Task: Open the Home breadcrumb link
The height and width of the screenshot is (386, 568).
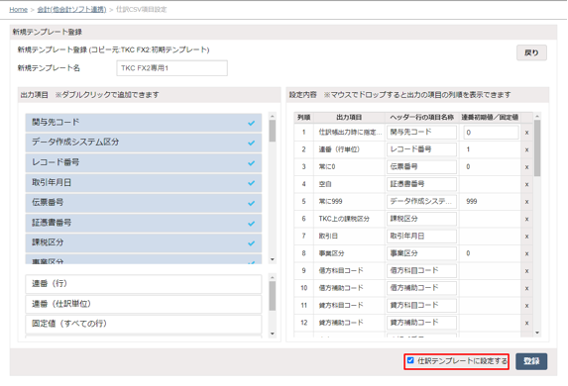Action: [18, 9]
